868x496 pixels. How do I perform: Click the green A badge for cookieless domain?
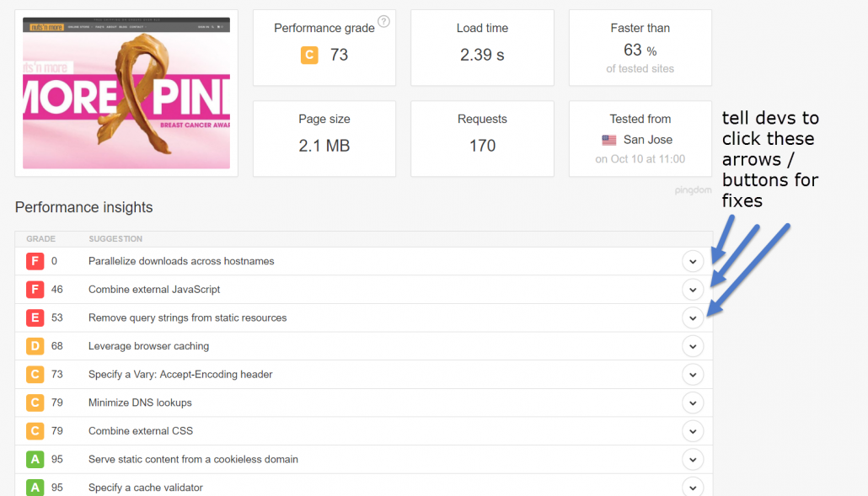[x=35, y=459]
